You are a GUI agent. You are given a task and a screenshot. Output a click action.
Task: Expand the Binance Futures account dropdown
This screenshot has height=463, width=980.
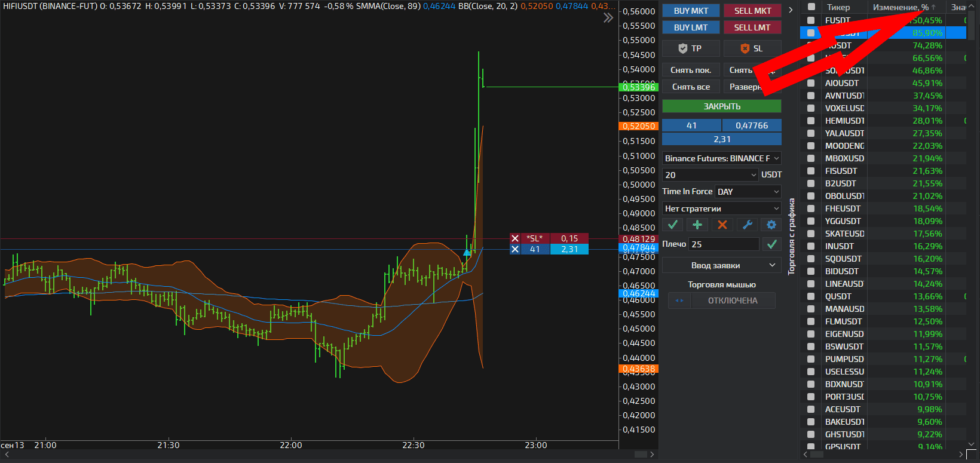tap(721, 158)
